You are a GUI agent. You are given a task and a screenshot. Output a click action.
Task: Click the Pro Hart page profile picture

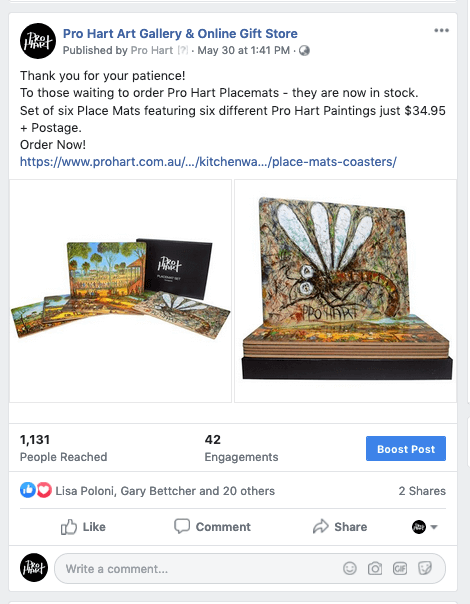point(38,41)
